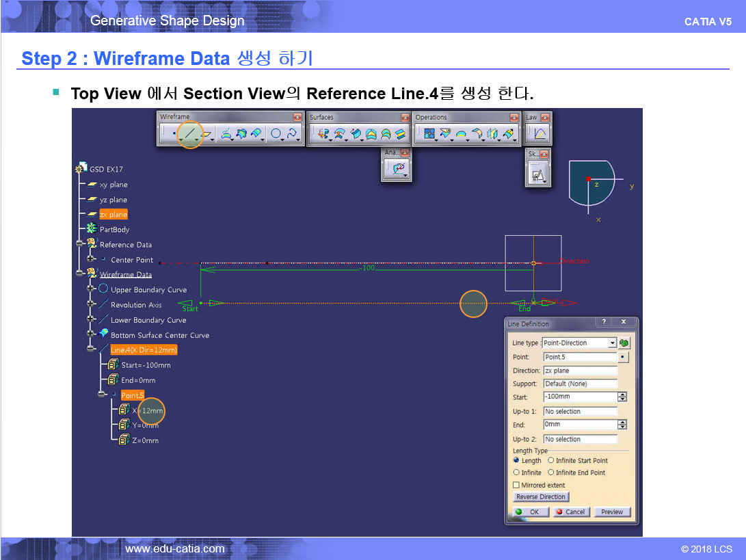Click the first icon in Surfaces toolbar
The image size is (746, 560).
323,134
